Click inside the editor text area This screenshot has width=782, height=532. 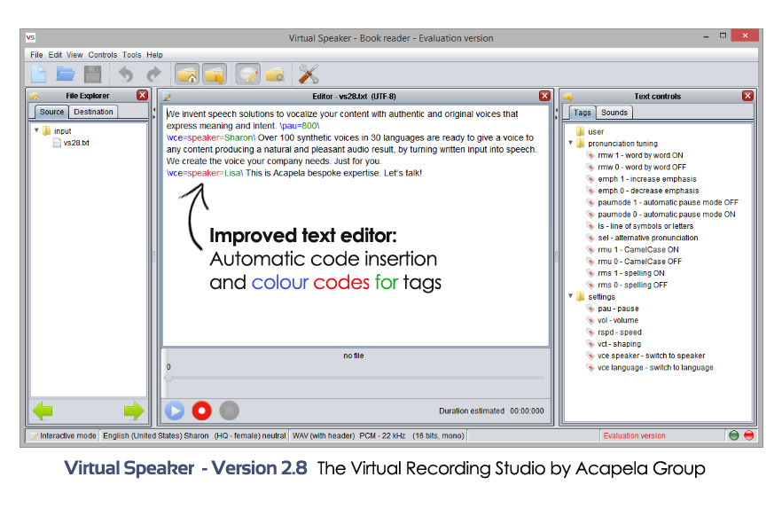356,225
